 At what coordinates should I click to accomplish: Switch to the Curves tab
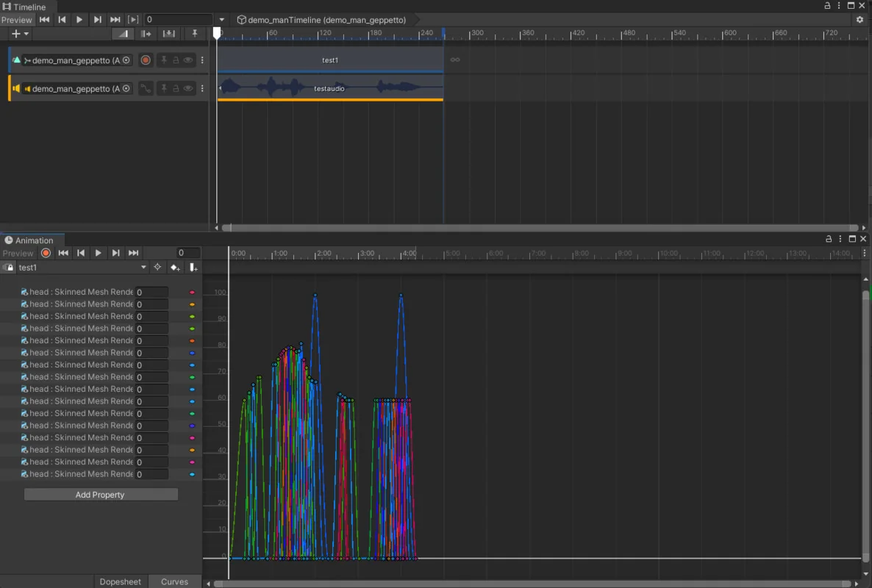[x=174, y=581]
